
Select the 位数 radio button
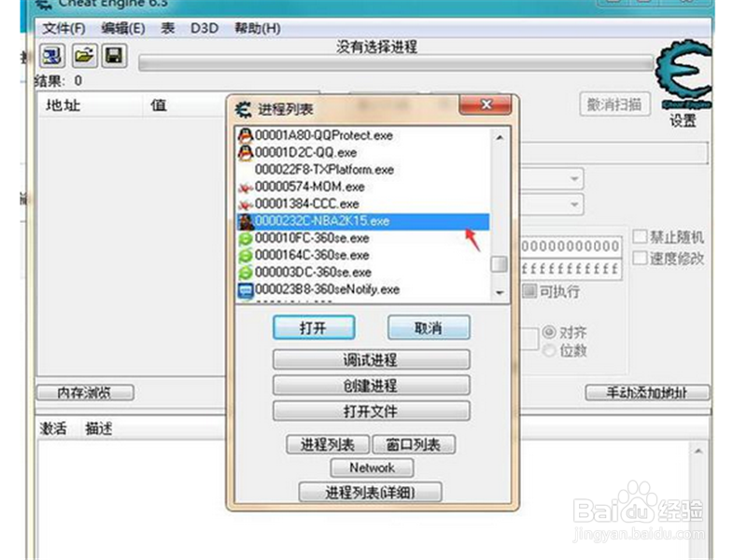(x=549, y=351)
